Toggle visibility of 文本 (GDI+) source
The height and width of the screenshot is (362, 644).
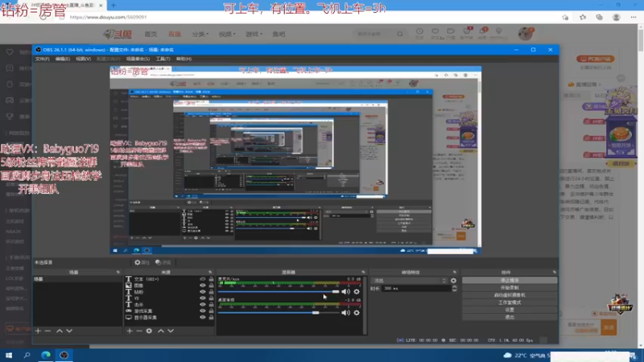(203, 279)
